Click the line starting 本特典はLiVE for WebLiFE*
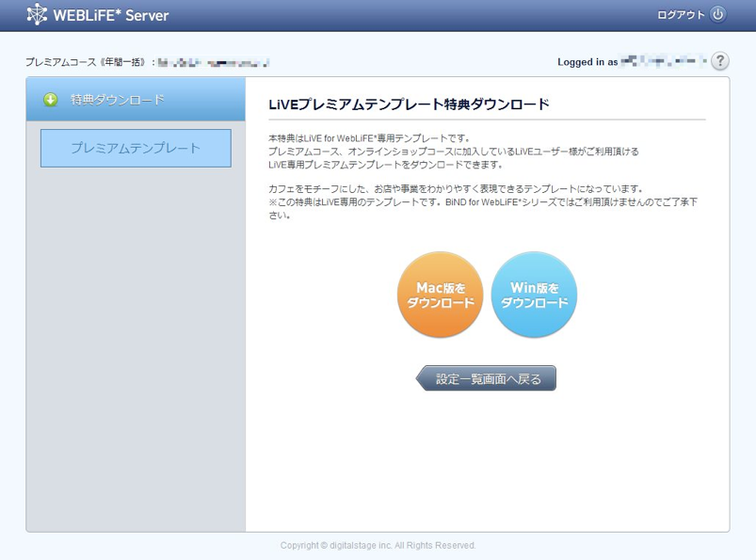 (x=369, y=138)
